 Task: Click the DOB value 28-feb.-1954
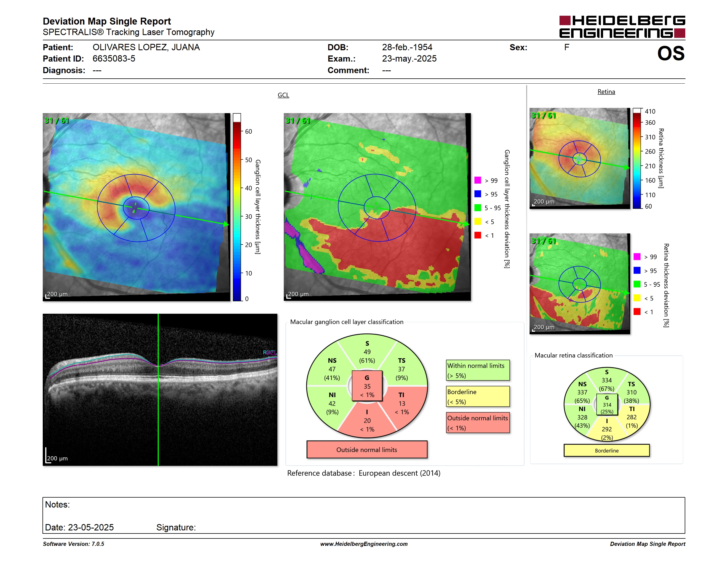coord(407,47)
